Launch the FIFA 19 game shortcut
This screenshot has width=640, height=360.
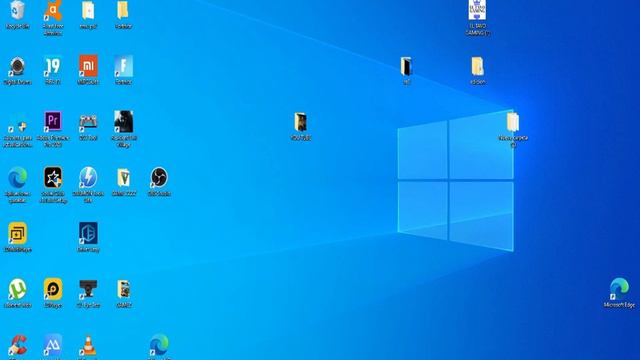click(x=53, y=67)
